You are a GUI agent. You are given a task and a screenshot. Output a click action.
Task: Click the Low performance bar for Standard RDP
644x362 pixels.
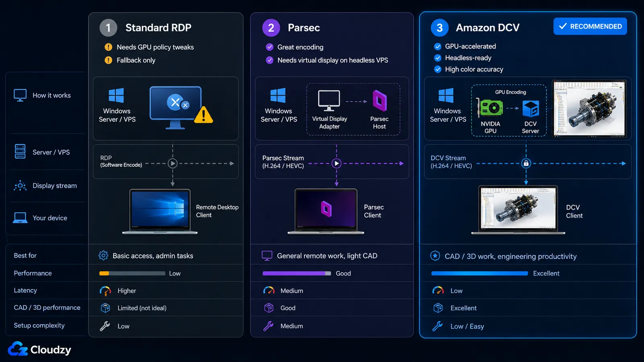point(132,273)
